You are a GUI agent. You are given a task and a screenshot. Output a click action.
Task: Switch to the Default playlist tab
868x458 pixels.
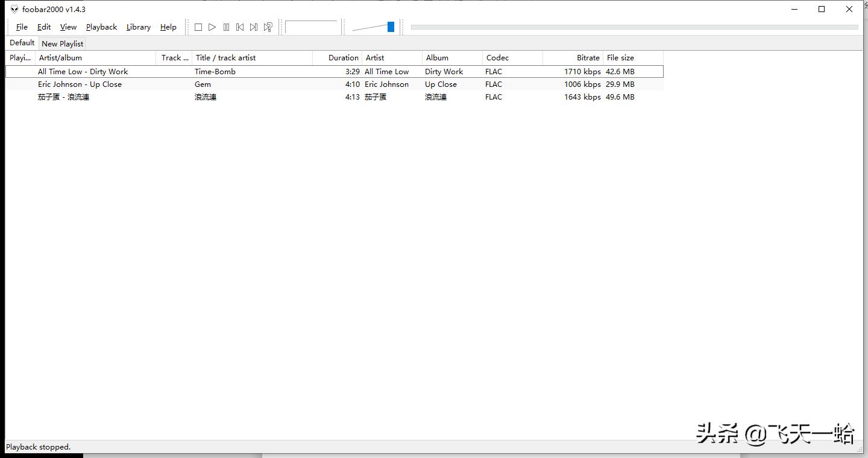22,43
